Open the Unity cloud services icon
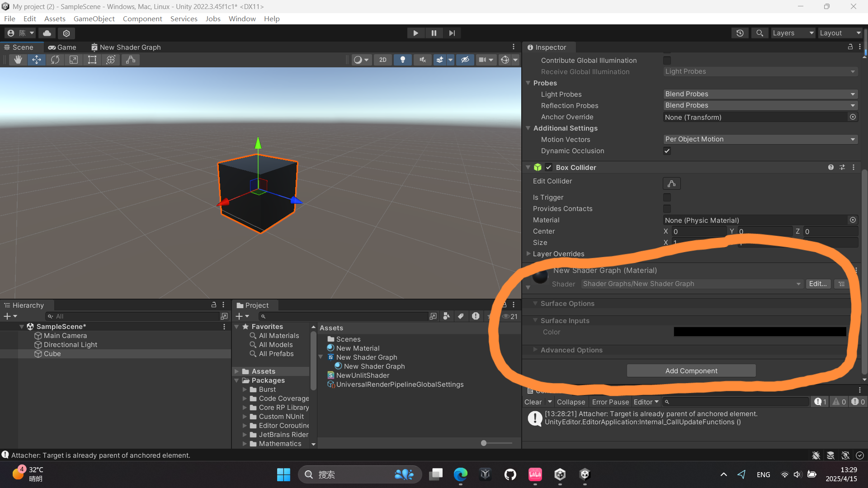Screen dimensions: 868x488 coord(47,33)
